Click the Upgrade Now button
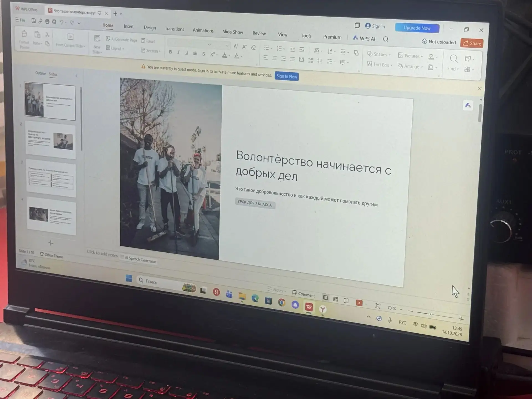 (417, 28)
